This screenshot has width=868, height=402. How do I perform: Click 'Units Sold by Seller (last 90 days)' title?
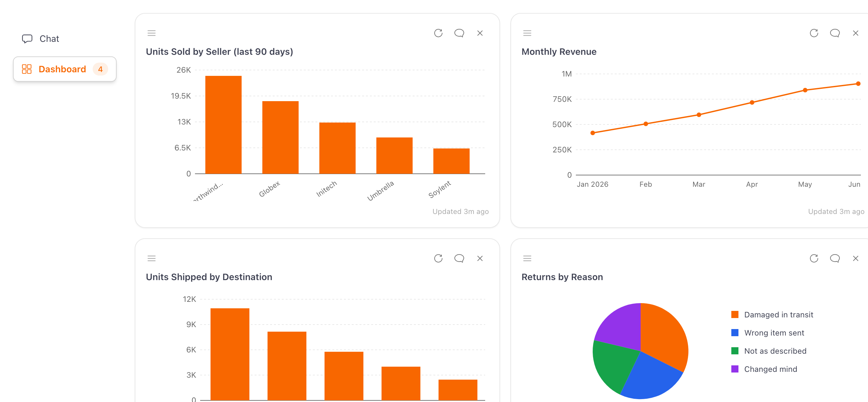click(x=219, y=52)
